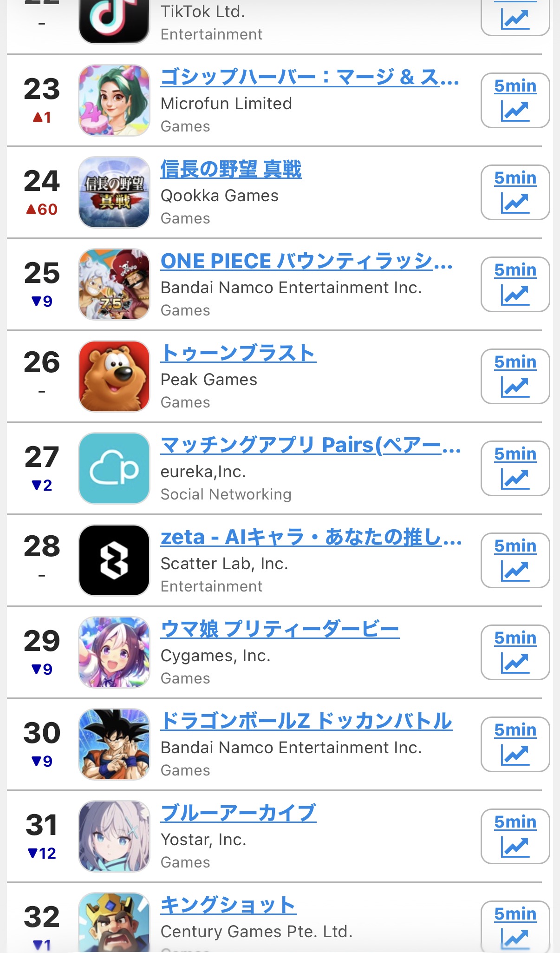
Task: Open TikTok's chart button
Action: tap(515, 17)
